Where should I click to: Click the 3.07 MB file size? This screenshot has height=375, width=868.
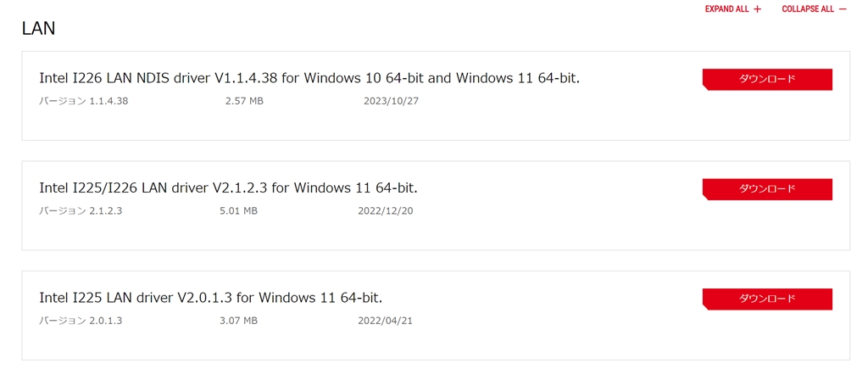(238, 321)
